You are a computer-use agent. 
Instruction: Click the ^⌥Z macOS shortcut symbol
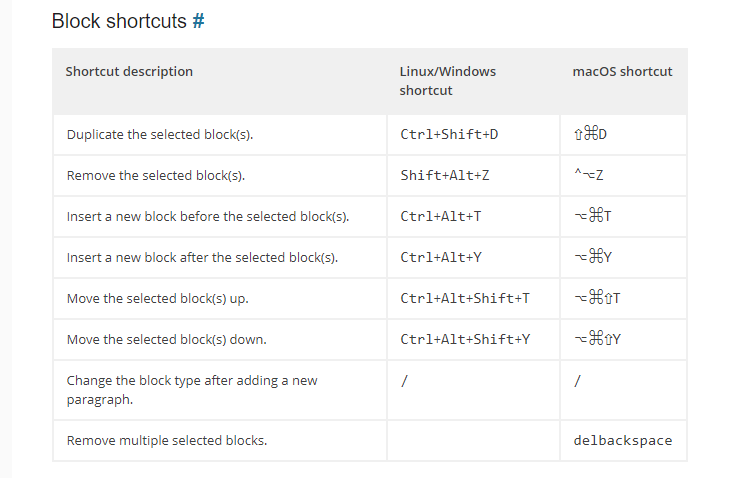click(589, 175)
